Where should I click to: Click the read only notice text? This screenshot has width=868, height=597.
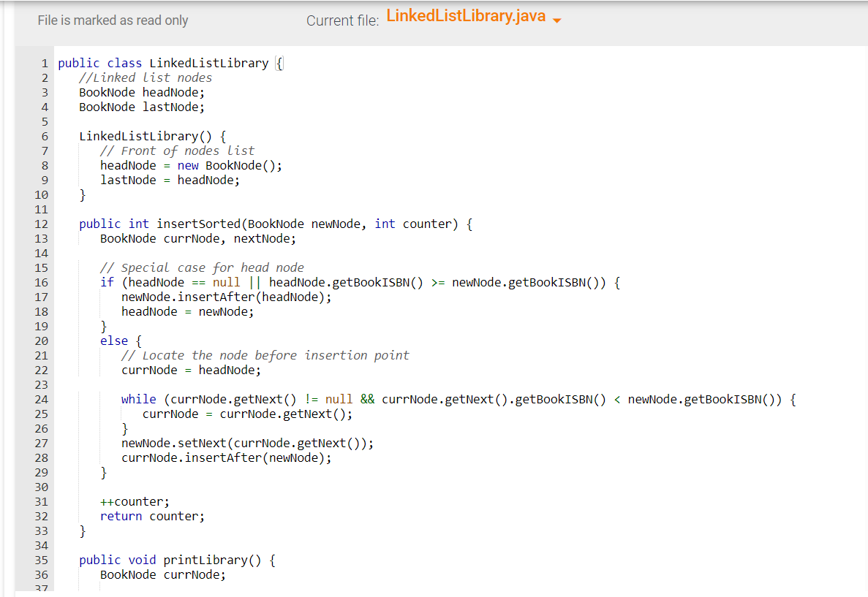coord(113,20)
